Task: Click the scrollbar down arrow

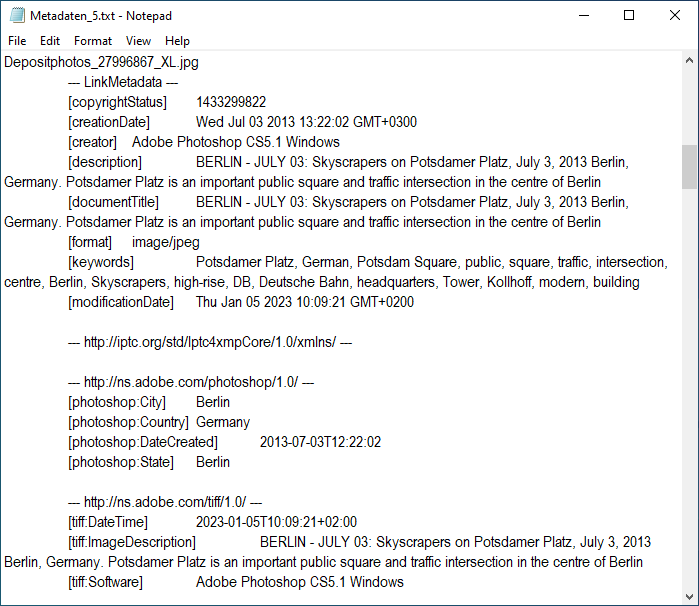Action: pos(689,596)
